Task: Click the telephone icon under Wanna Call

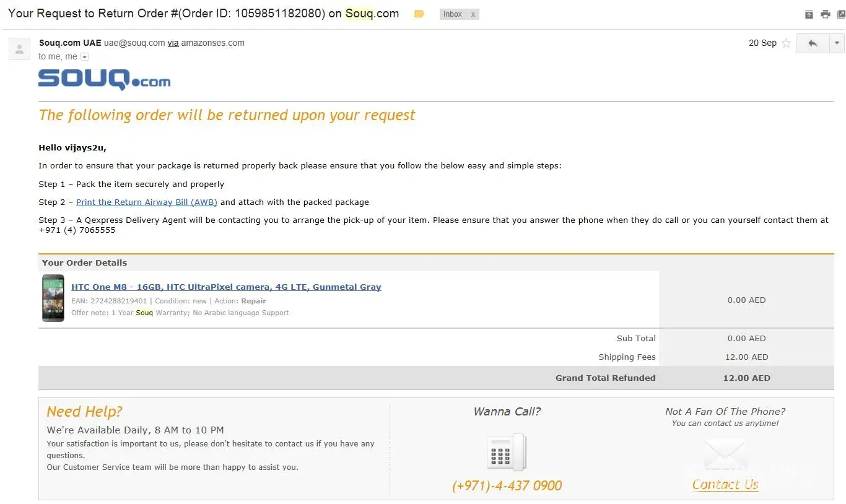Action: tap(506, 452)
